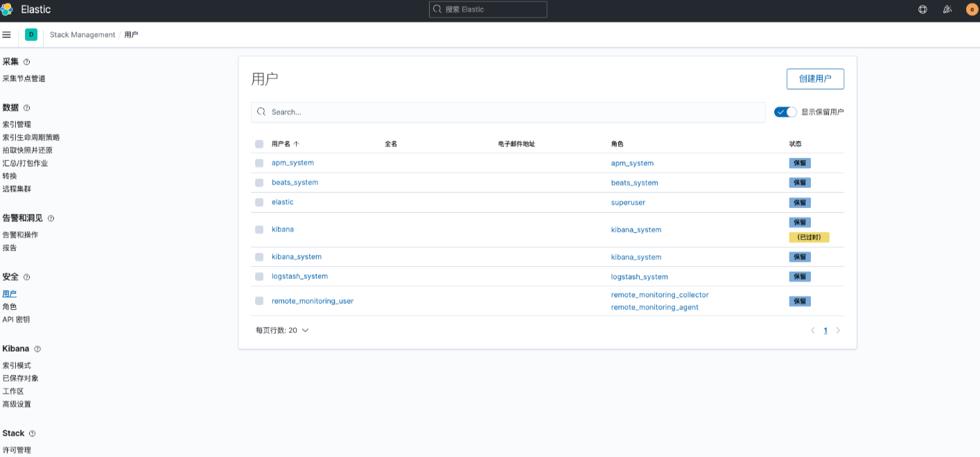Open 每页行数: 20 dropdown

282,331
